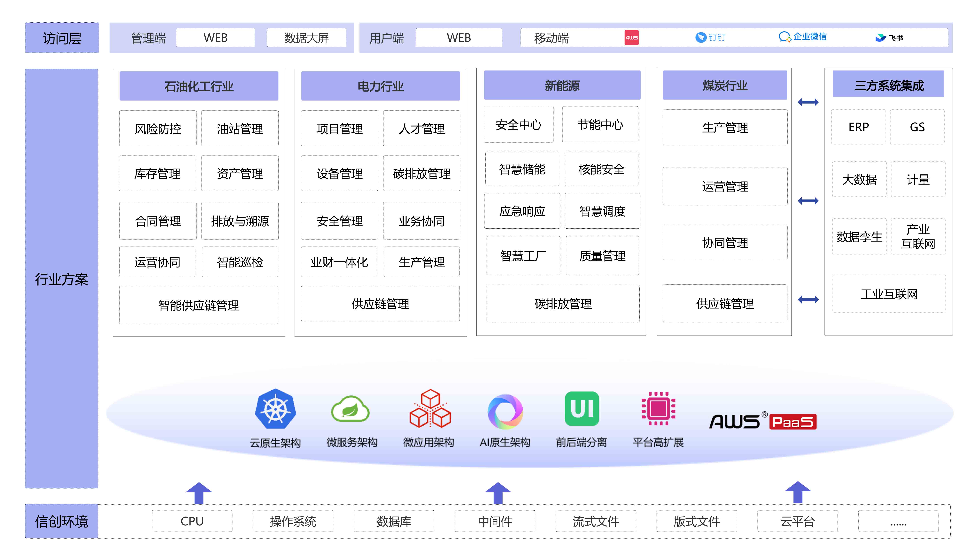The width and height of the screenshot is (980, 547).
Task: Click the AWS PaaS logo
Action: coord(763,421)
